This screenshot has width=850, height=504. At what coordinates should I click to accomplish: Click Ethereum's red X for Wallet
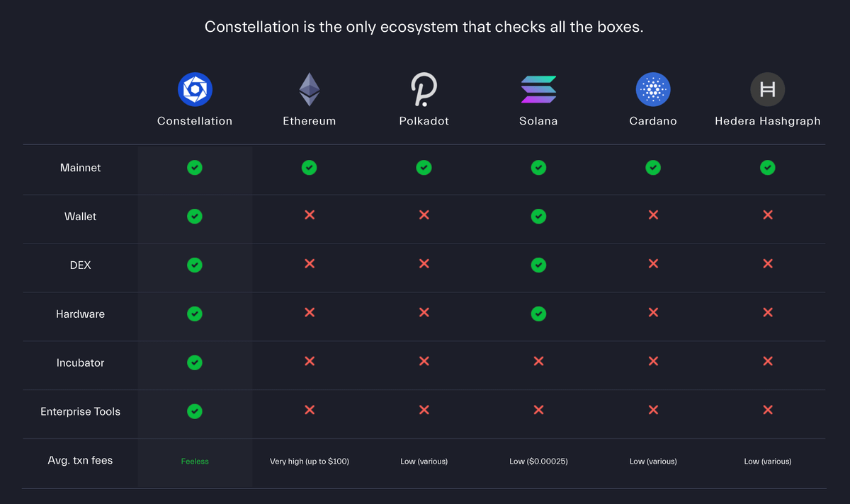coord(310,214)
